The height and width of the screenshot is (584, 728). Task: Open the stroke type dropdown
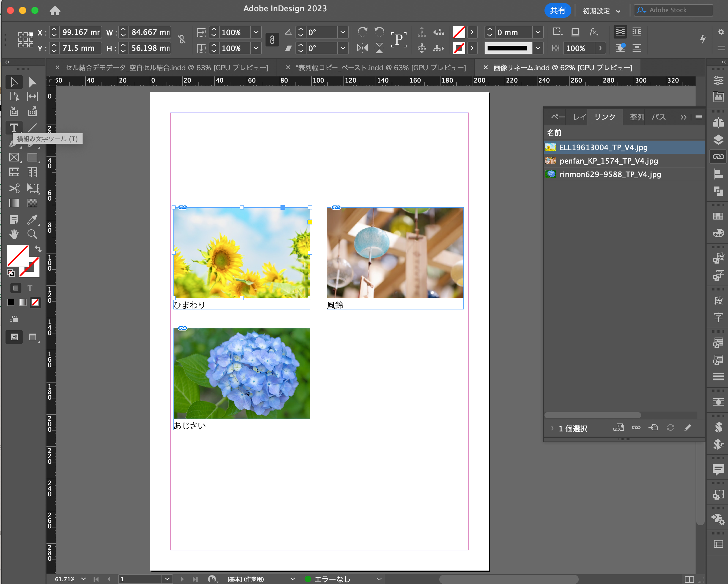pos(538,48)
